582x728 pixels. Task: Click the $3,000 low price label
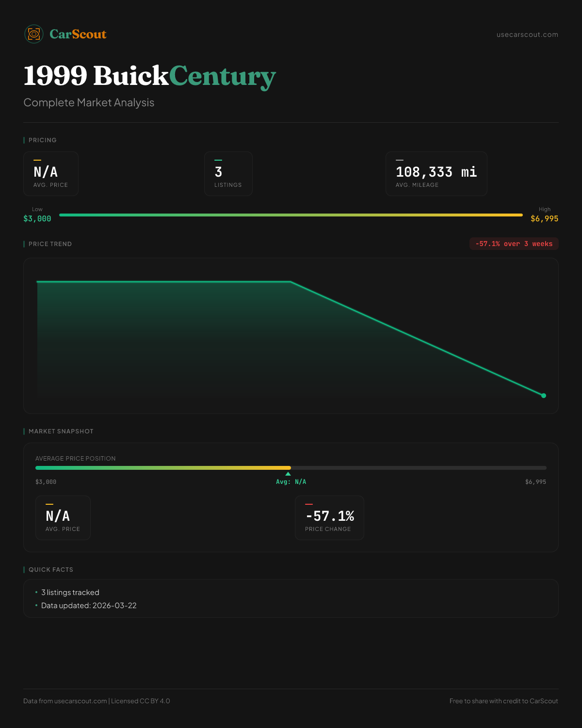click(x=37, y=219)
